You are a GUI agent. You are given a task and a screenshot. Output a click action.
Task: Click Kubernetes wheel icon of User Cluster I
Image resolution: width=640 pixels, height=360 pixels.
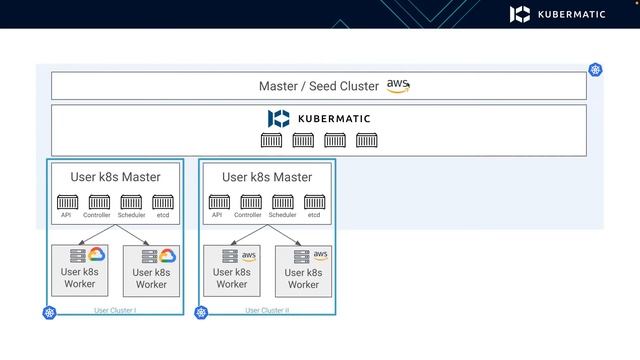49,313
